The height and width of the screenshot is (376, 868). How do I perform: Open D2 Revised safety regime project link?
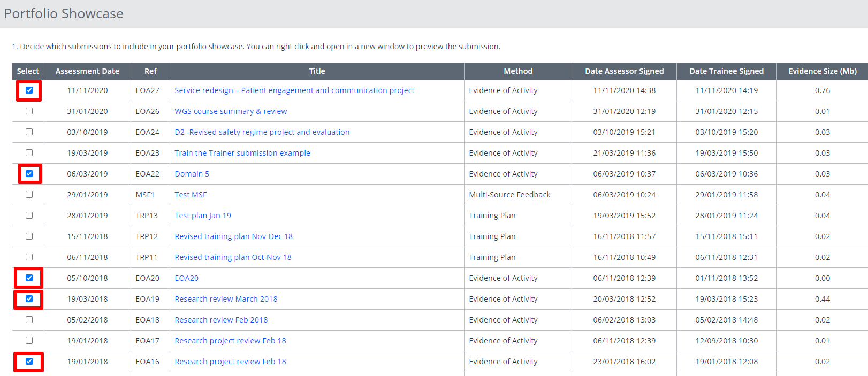(x=262, y=132)
